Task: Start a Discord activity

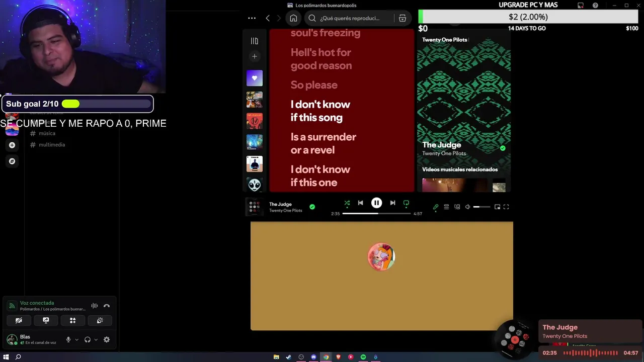Action: 73,320
